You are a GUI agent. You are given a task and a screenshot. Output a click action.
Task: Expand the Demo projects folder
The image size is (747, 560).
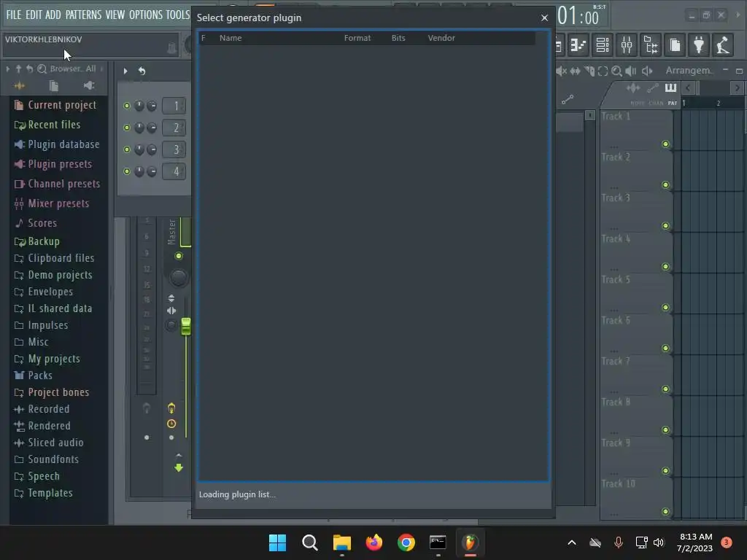coord(53,275)
